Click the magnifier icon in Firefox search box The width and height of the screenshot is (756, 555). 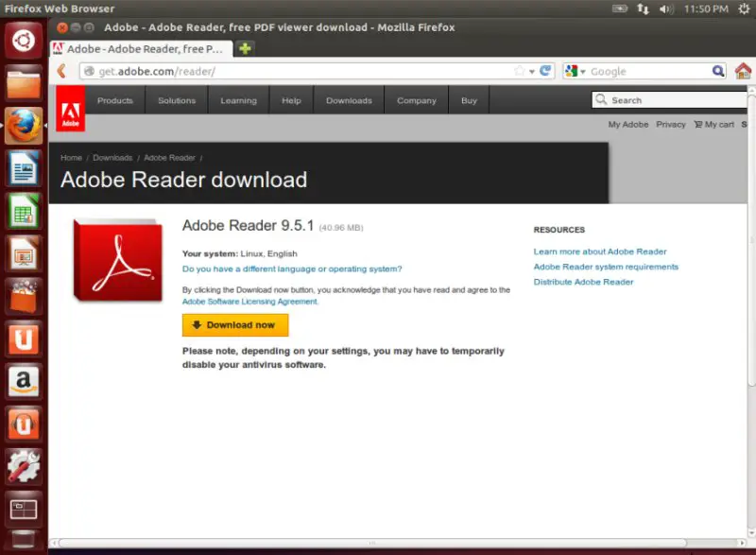[x=718, y=71]
